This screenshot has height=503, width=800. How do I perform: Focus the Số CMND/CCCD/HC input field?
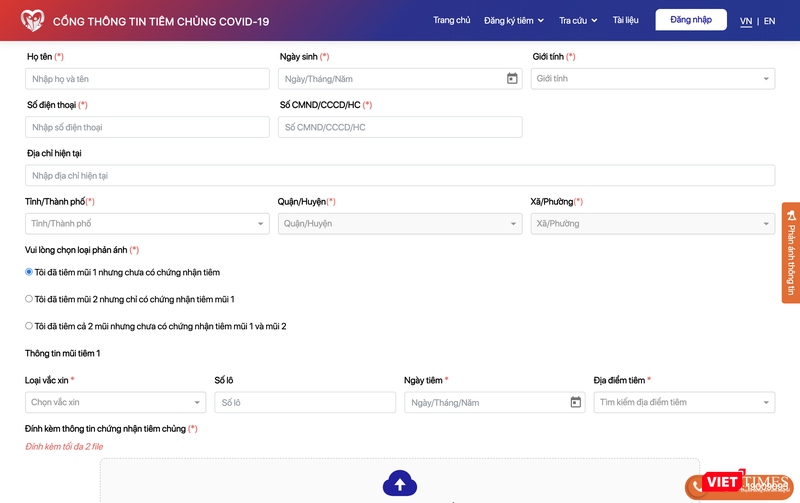[x=399, y=127]
